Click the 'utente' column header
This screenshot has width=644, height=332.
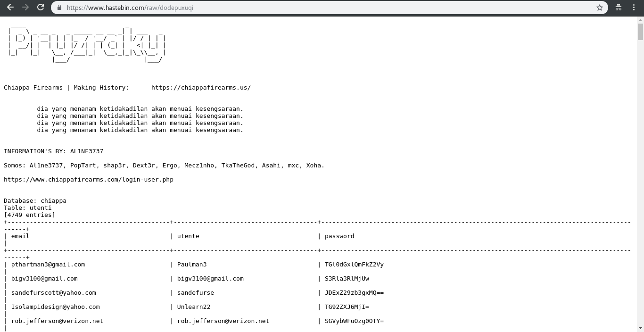(188, 236)
